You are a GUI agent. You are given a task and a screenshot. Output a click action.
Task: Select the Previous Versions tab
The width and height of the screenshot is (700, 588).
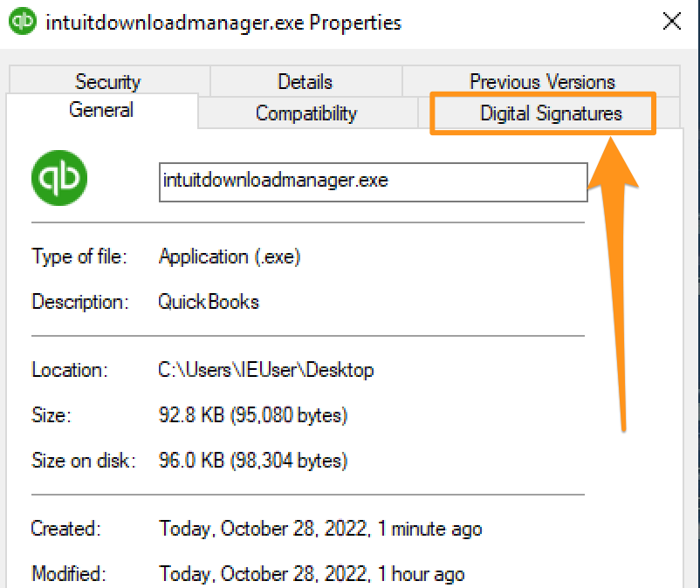(541, 82)
